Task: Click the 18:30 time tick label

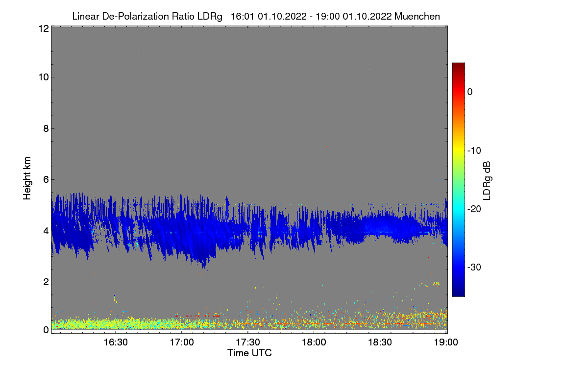Action: [x=380, y=342]
